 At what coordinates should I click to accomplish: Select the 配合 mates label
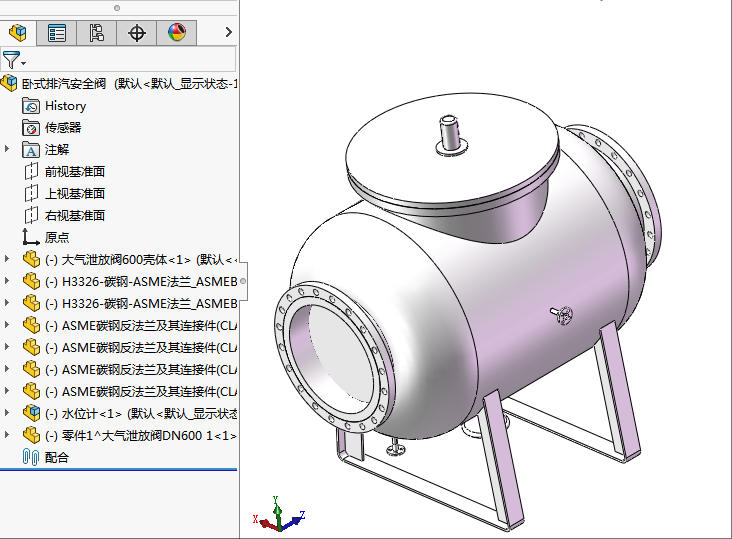57,457
